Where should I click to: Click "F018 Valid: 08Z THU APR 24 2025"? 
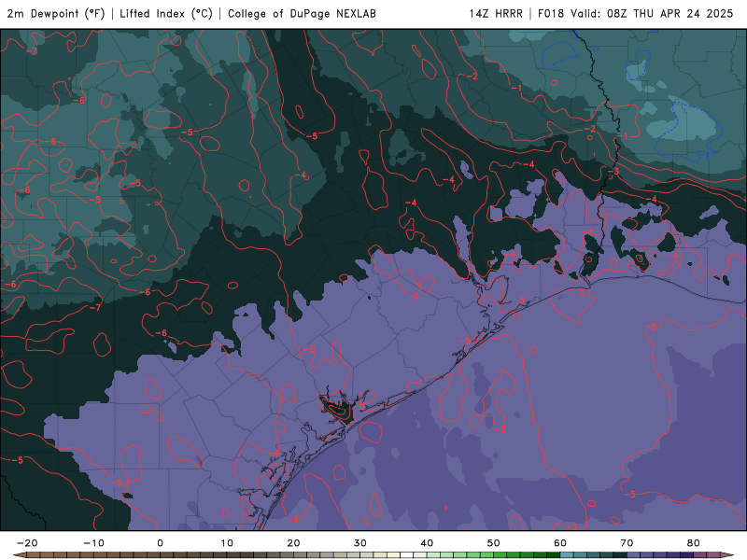(636, 13)
